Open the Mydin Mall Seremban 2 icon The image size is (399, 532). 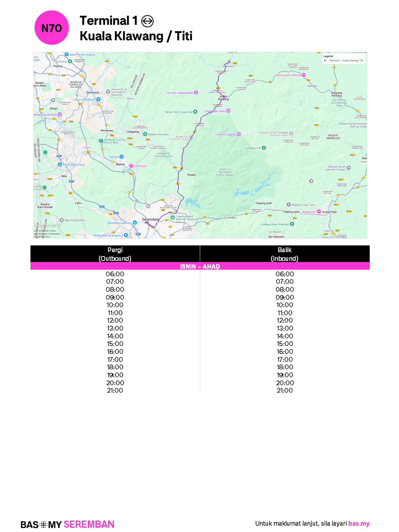pos(126,235)
